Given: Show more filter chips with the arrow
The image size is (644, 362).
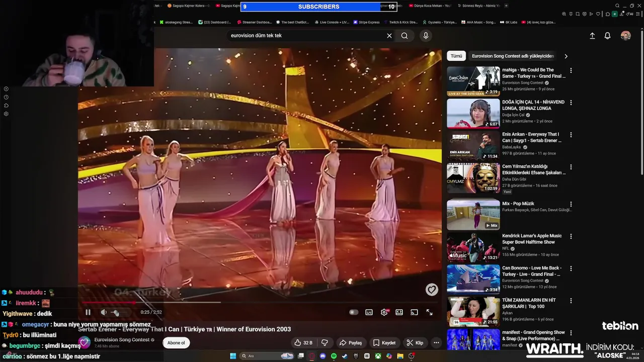Looking at the screenshot, I should [566, 56].
